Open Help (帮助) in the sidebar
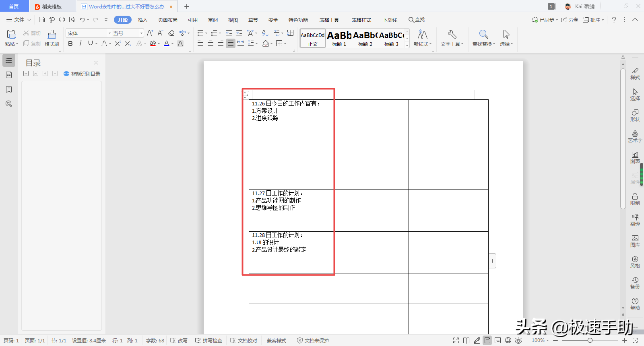Image resolution: width=644 pixels, height=346 pixels. 635,304
